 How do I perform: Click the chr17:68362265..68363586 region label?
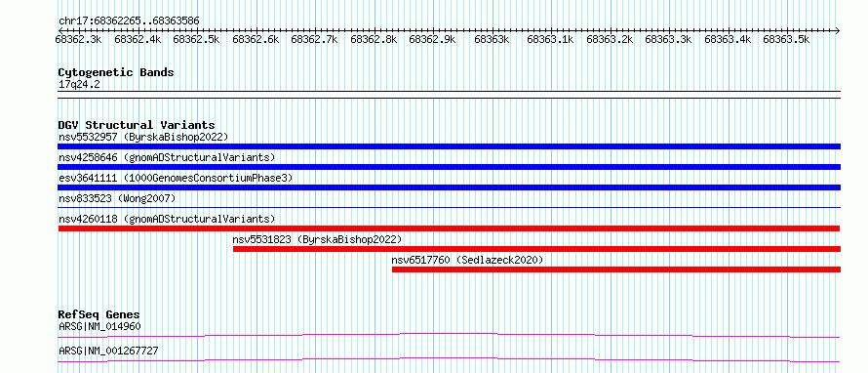click(129, 21)
